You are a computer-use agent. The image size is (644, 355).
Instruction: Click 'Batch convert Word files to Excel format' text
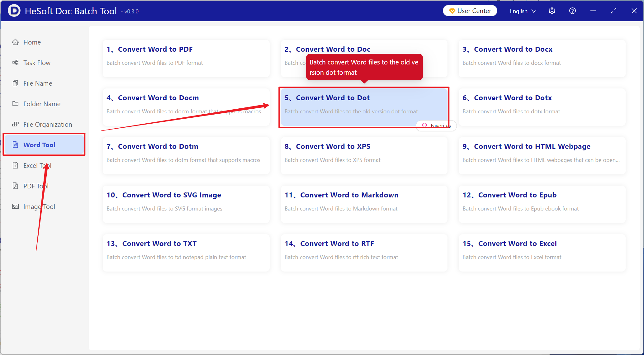(512, 257)
